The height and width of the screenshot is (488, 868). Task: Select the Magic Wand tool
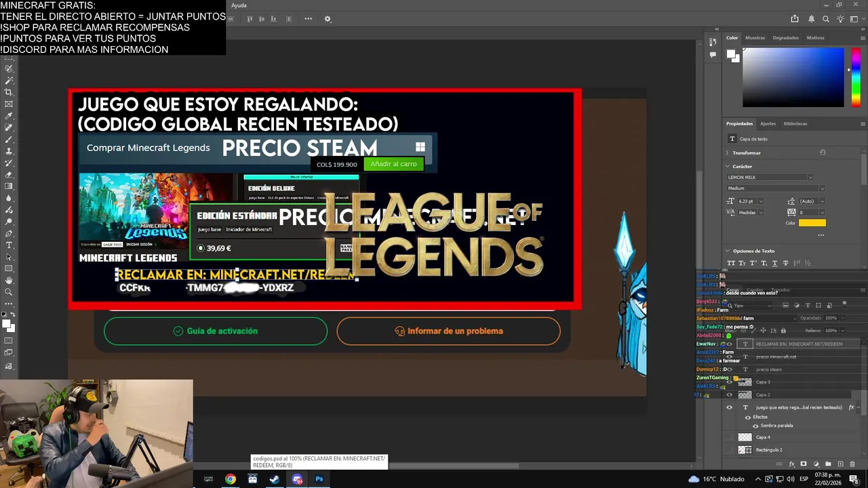pyautogui.click(x=9, y=81)
